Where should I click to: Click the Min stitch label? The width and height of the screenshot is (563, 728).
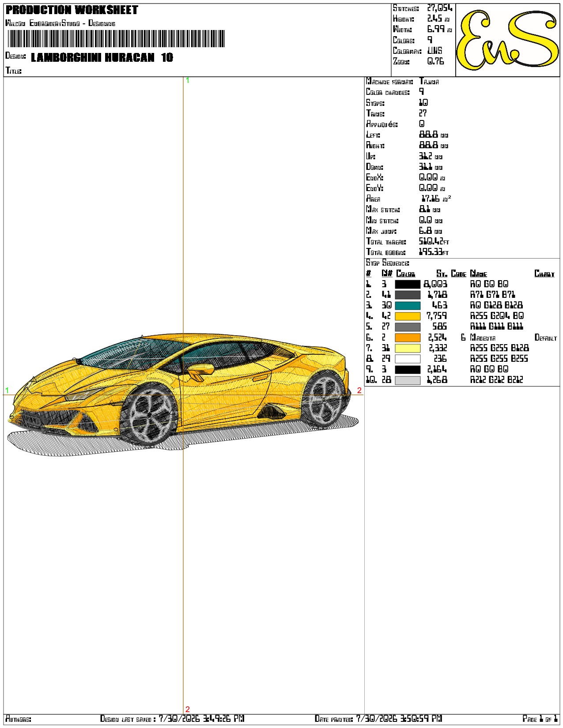point(382,220)
